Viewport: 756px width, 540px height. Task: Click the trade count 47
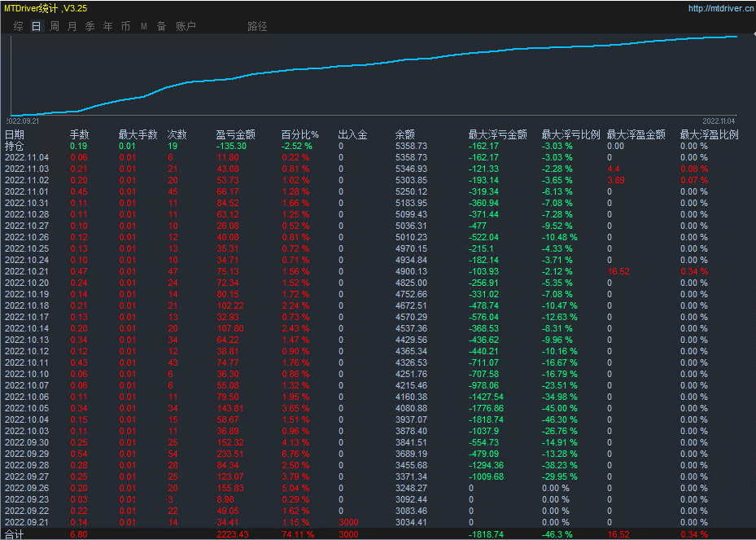pyautogui.click(x=173, y=271)
